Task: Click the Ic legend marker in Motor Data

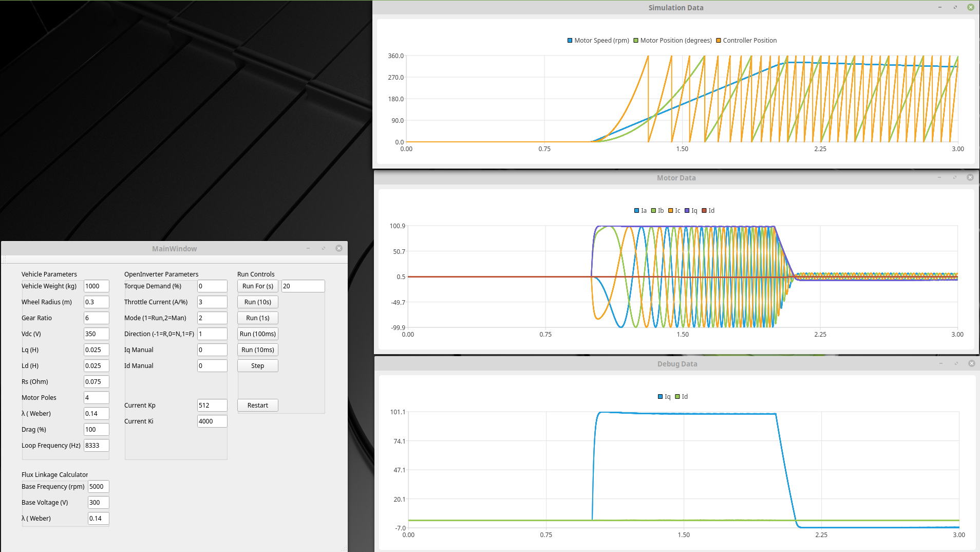Action: click(670, 211)
